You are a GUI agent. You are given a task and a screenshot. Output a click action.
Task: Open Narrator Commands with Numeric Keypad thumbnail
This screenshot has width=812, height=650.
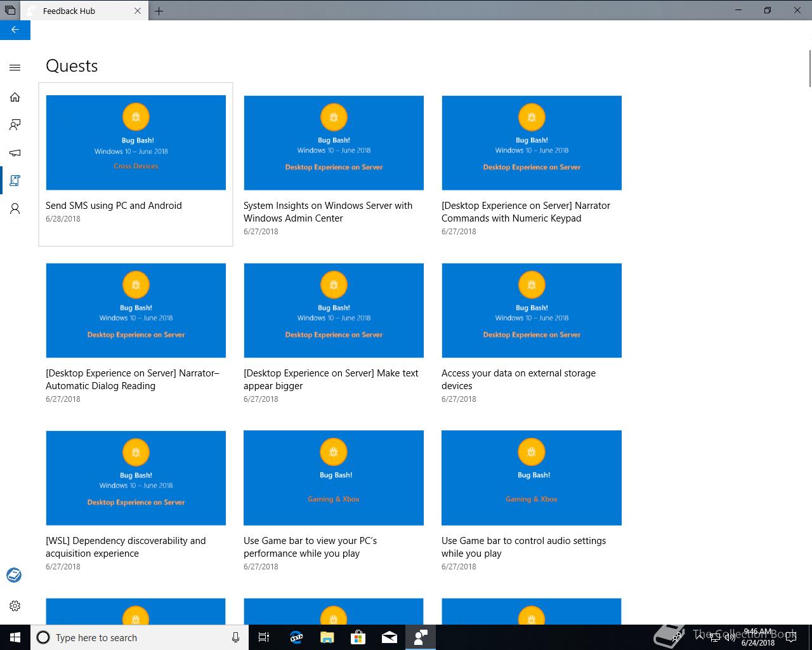point(532,143)
